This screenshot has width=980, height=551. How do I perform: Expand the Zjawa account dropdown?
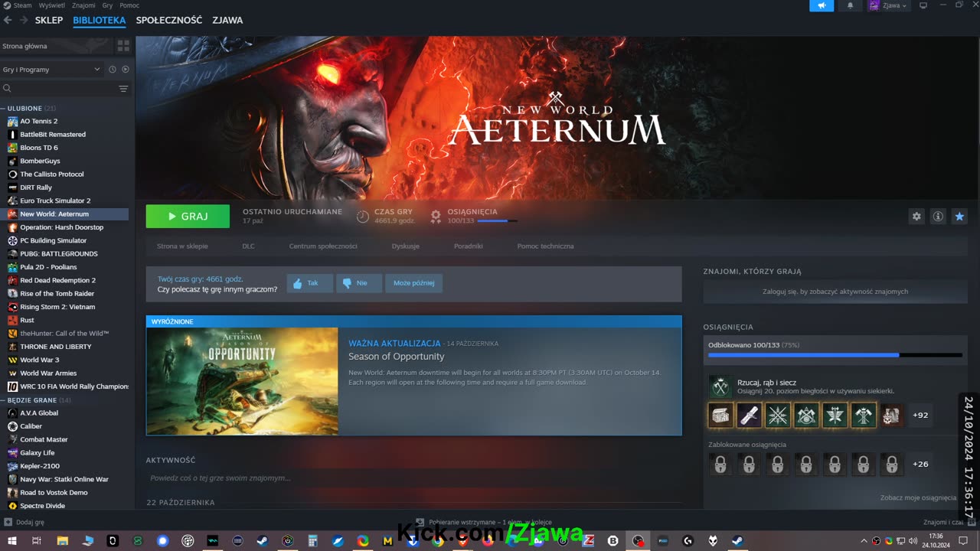click(x=888, y=5)
